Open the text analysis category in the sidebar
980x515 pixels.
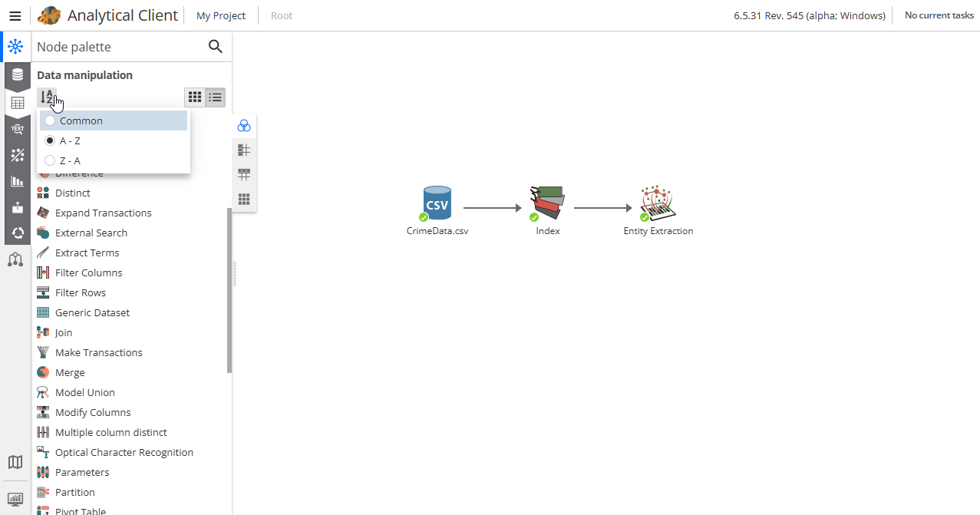point(16,129)
